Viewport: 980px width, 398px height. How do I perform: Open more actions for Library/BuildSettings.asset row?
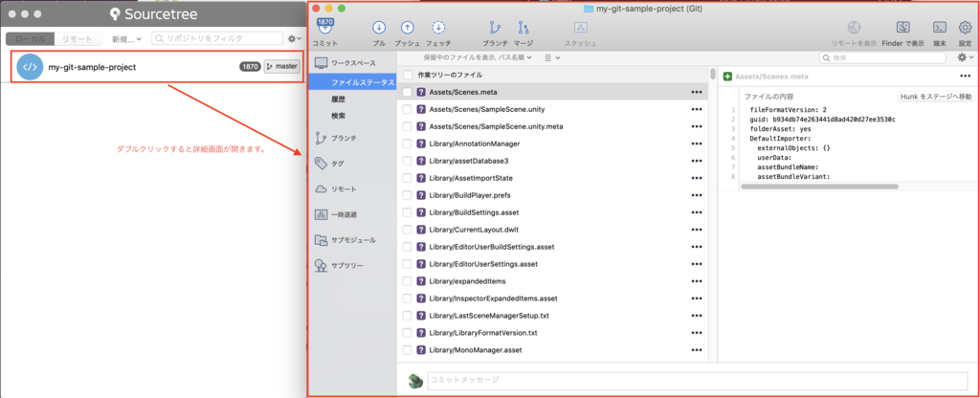point(697,212)
